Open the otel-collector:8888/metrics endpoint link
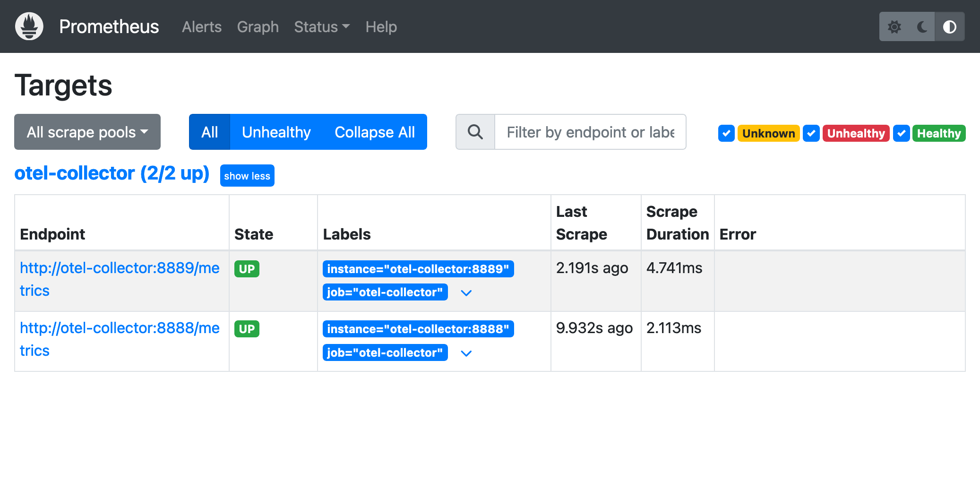 tap(120, 339)
